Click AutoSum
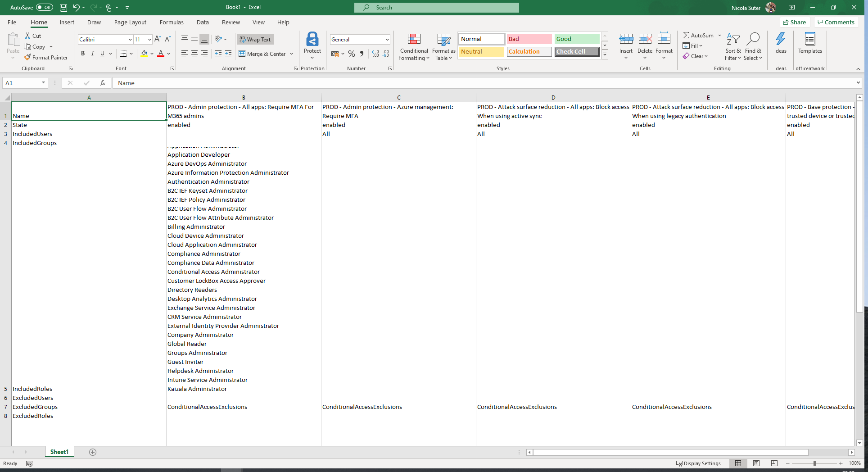 (x=698, y=35)
